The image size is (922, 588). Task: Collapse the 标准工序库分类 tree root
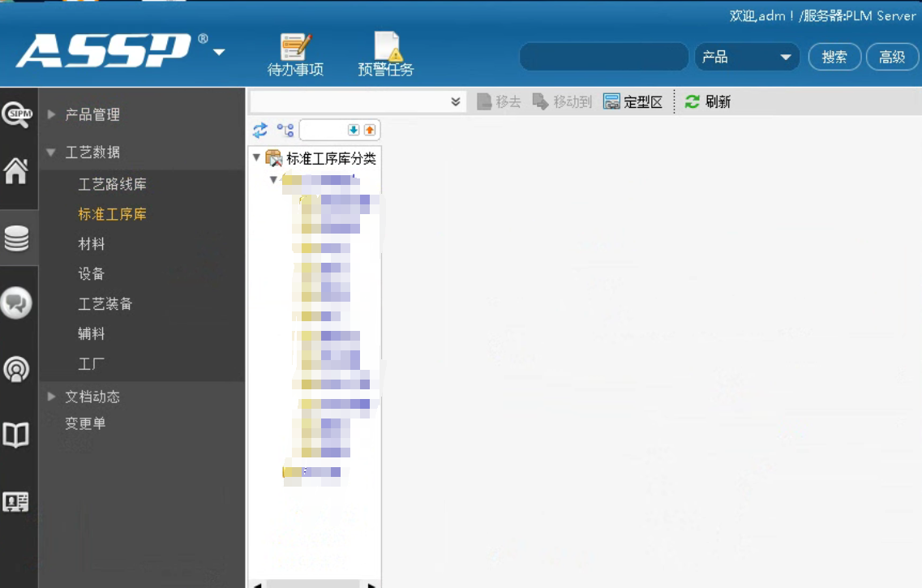click(256, 157)
